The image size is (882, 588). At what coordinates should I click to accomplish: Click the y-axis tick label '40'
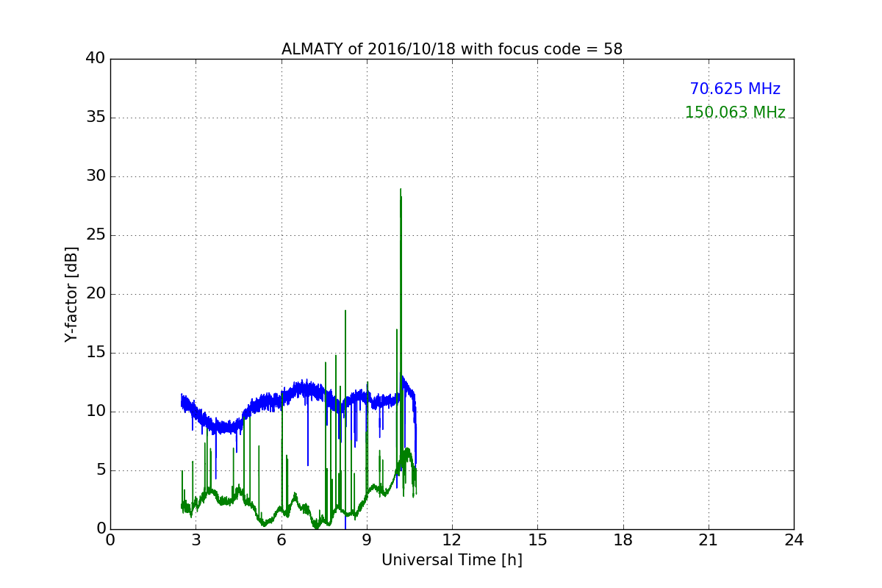[x=96, y=59]
